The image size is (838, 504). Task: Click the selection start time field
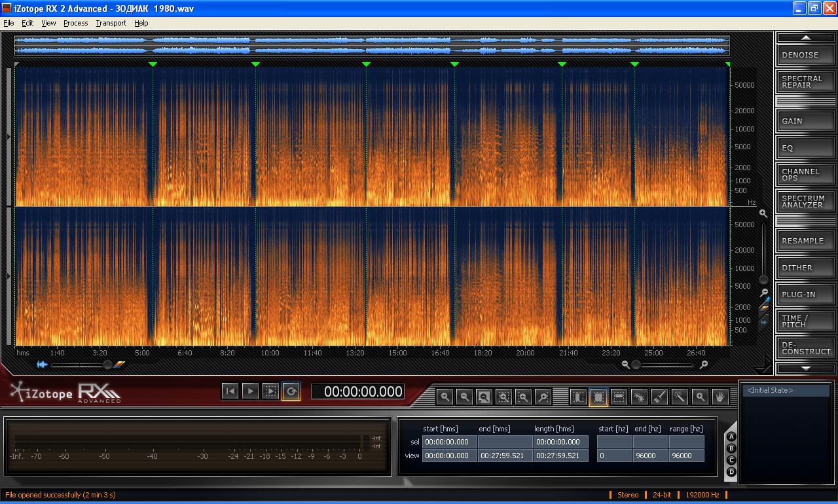click(449, 442)
